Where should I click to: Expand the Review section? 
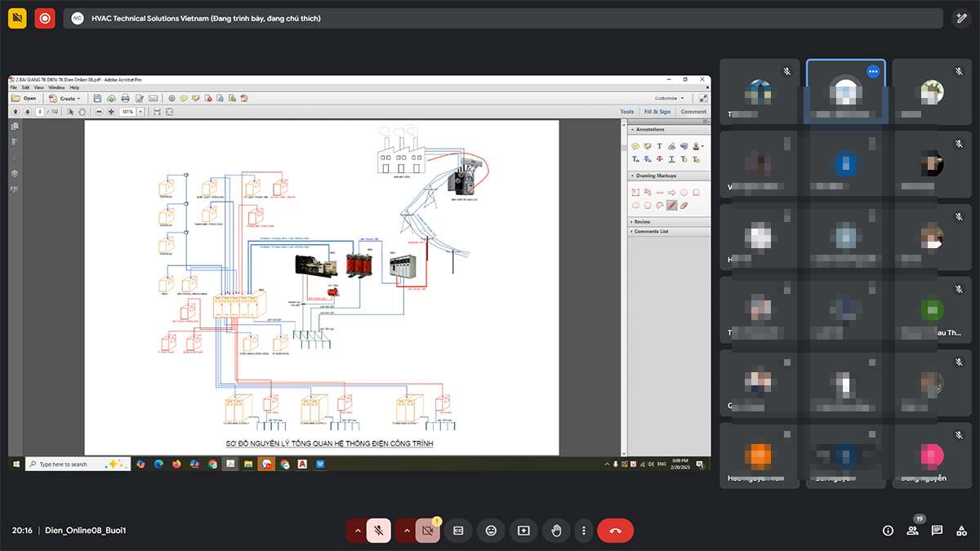pos(669,221)
